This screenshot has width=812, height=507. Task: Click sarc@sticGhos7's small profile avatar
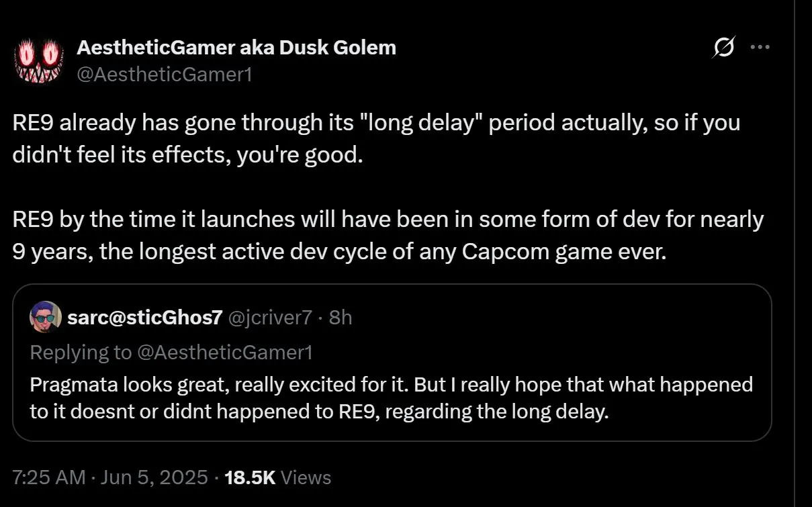coord(46,318)
